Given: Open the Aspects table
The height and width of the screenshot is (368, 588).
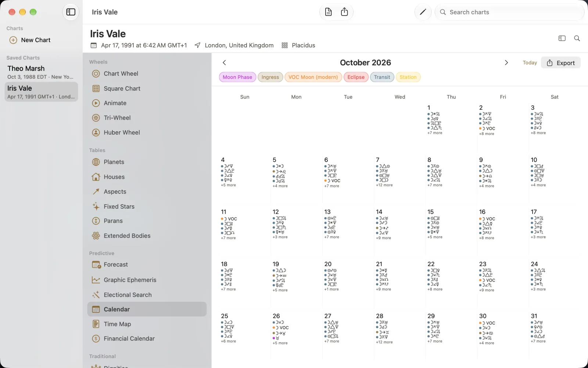Looking at the screenshot, I should [x=147, y=191].
